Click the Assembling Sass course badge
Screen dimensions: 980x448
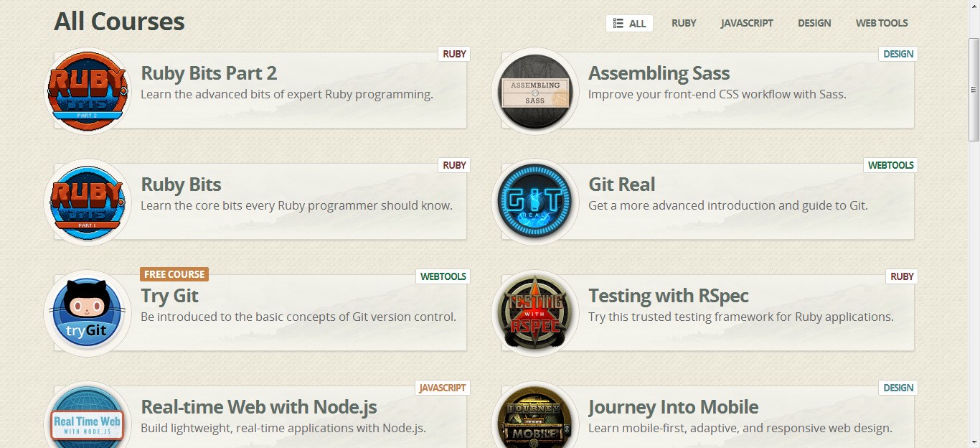[534, 91]
